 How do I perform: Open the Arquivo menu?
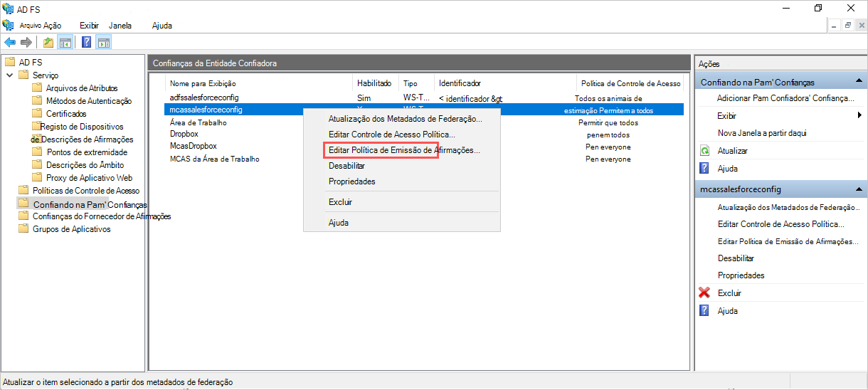tap(30, 25)
